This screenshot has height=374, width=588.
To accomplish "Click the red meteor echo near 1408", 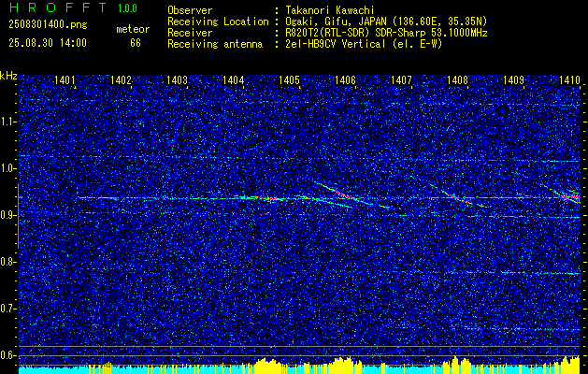I will click(x=458, y=197).
